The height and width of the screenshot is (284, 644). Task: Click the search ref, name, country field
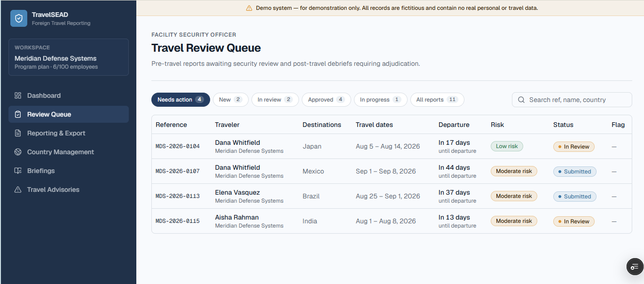click(x=572, y=100)
